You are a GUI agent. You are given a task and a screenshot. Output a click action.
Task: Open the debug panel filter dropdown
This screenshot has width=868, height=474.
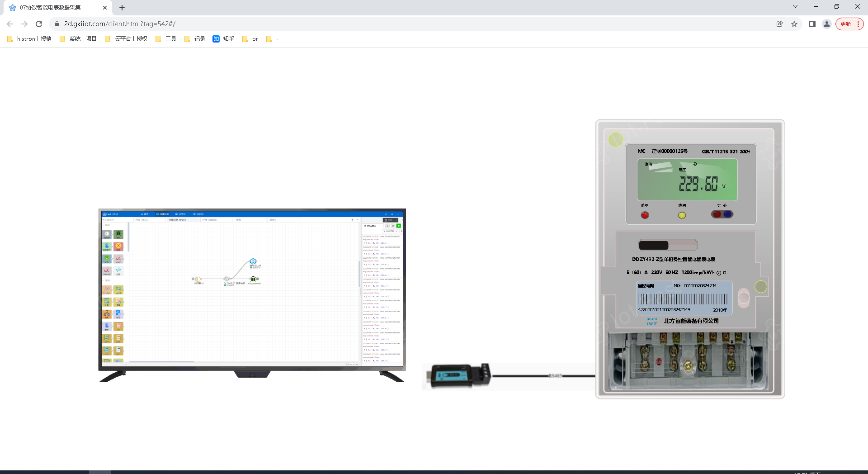pyautogui.click(x=390, y=231)
